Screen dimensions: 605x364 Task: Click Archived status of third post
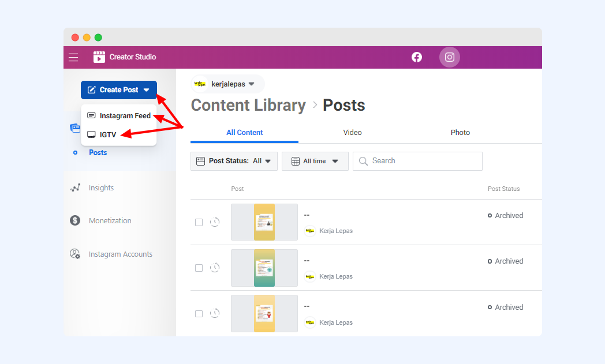[506, 307]
